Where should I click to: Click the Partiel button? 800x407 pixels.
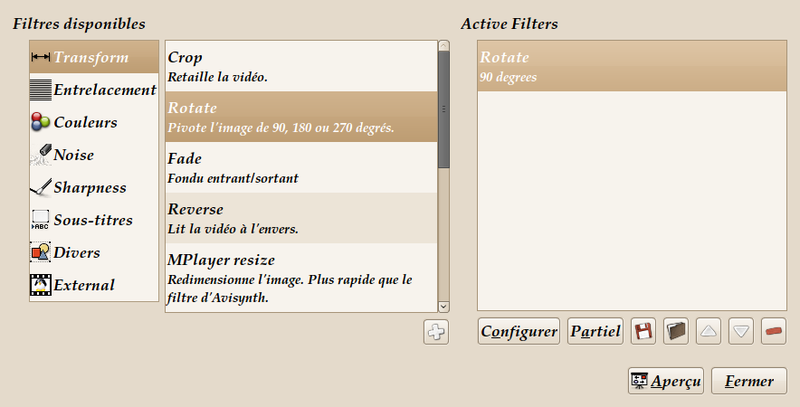[596, 331]
